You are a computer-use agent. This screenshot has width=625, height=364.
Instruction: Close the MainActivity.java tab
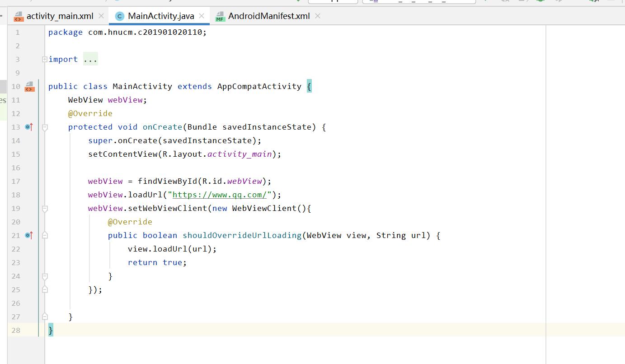tap(202, 16)
